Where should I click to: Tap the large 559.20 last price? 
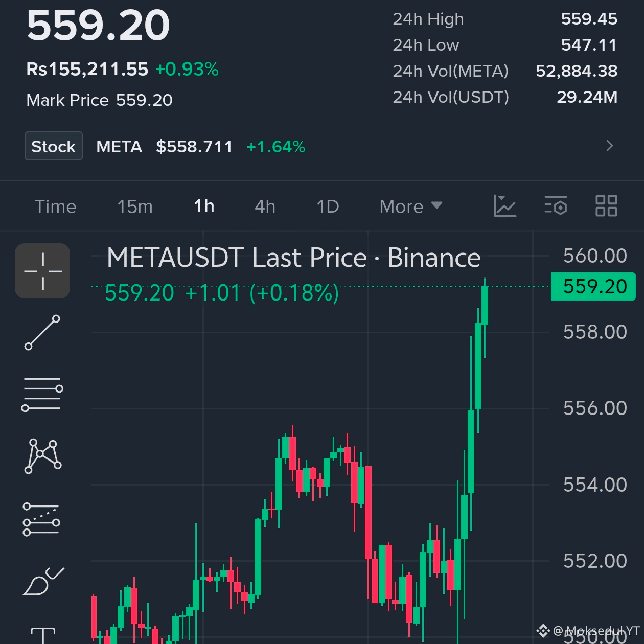98,25
